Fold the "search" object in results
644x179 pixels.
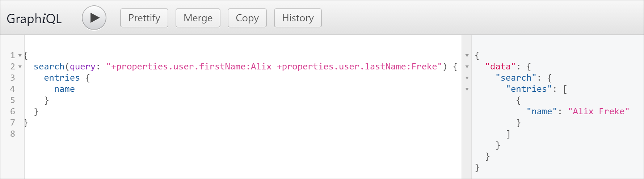pyautogui.click(x=467, y=78)
